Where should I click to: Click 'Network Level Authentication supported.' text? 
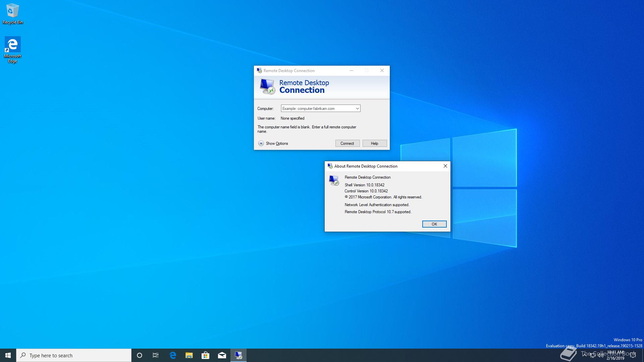(x=377, y=205)
